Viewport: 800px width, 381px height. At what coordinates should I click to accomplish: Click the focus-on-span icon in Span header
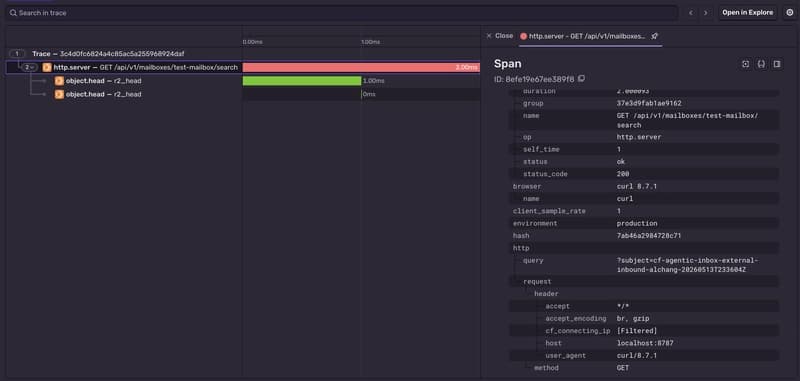[x=745, y=64]
